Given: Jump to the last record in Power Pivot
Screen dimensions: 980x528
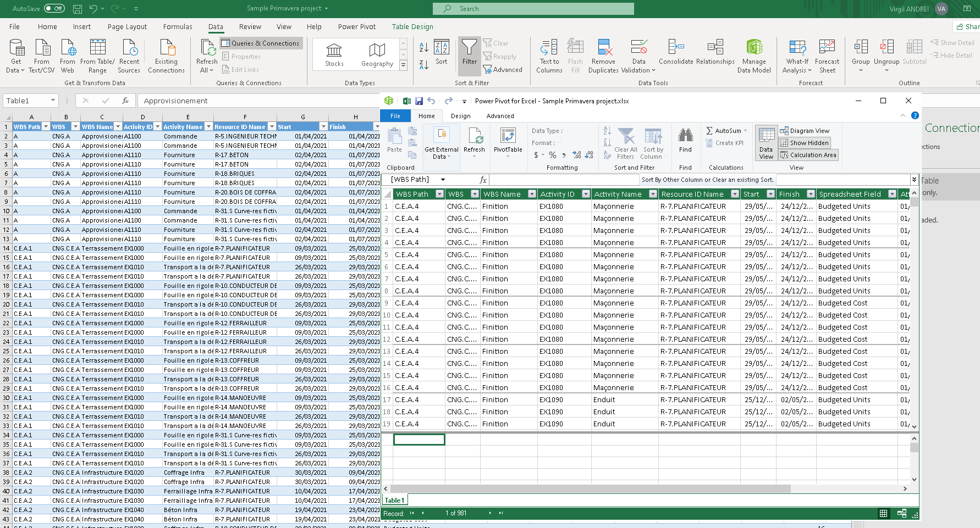Looking at the screenshot, I should (x=501, y=513).
